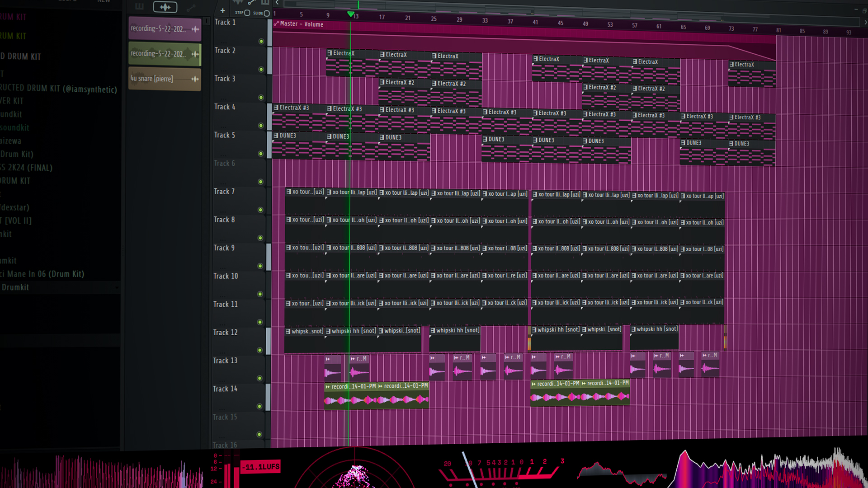Open clip menu of first xo tour clip on Track 7
The width and height of the screenshot is (868, 488).
(x=288, y=192)
